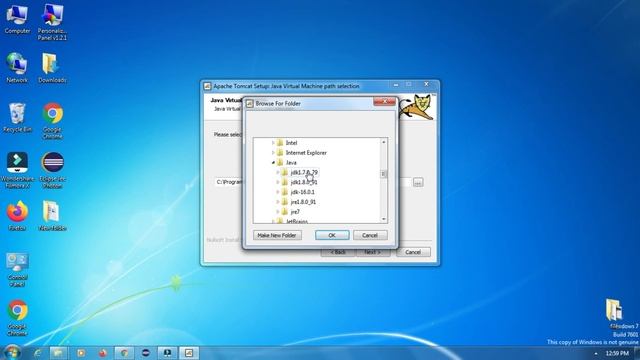Launch Google Chrome shortcut beside Recycle Bin
This screenshot has width=640, height=360.
pos(52,121)
